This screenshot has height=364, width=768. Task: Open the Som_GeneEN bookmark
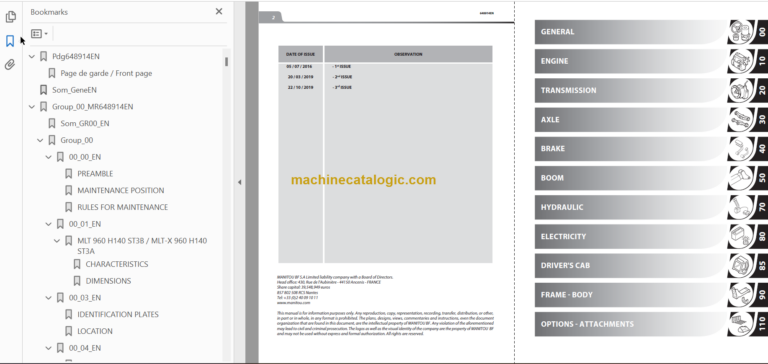pyautogui.click(x=74, y=90)
